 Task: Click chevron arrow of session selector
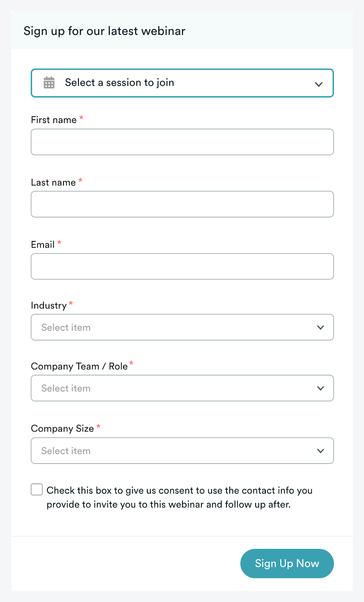(x=318, y=84)
